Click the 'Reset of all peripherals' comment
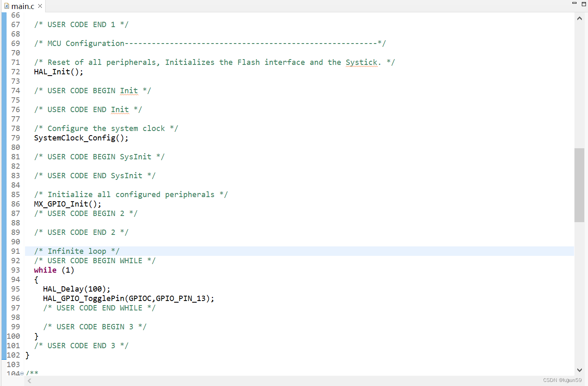This screenshot has width=588, height=386. (x=214, y=62)
